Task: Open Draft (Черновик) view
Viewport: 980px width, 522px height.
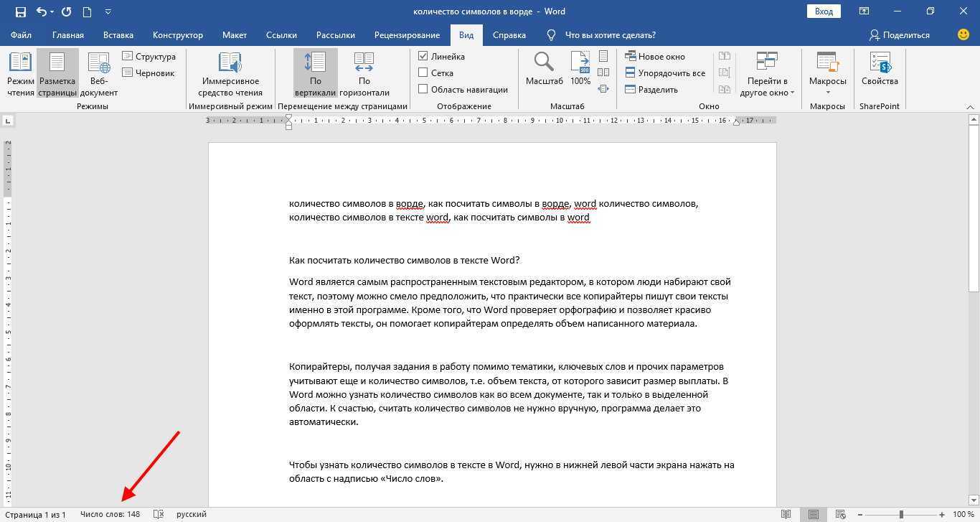Action: [148, 73]
